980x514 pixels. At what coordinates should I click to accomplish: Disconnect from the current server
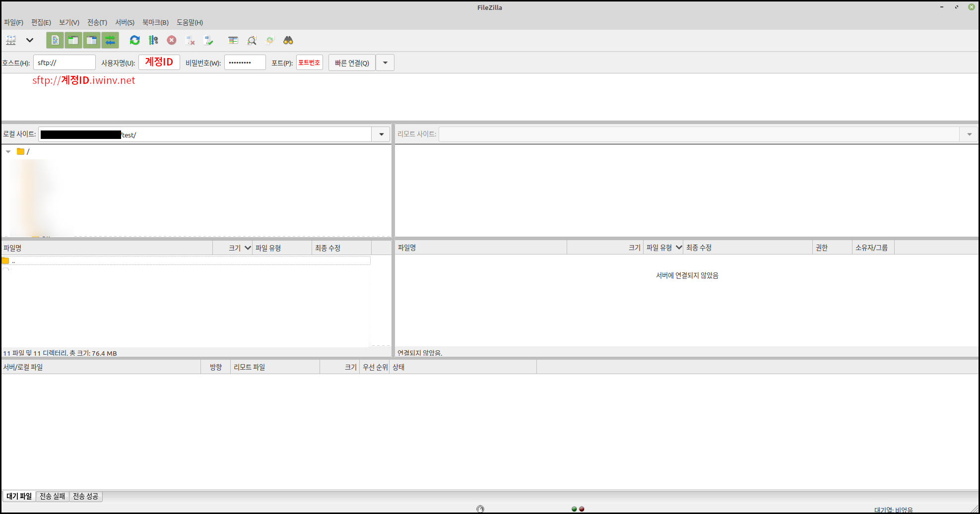click(190, 40)
